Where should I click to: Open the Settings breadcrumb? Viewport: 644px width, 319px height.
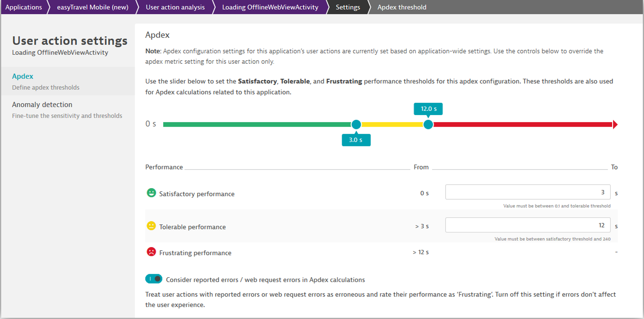point(348,7)
